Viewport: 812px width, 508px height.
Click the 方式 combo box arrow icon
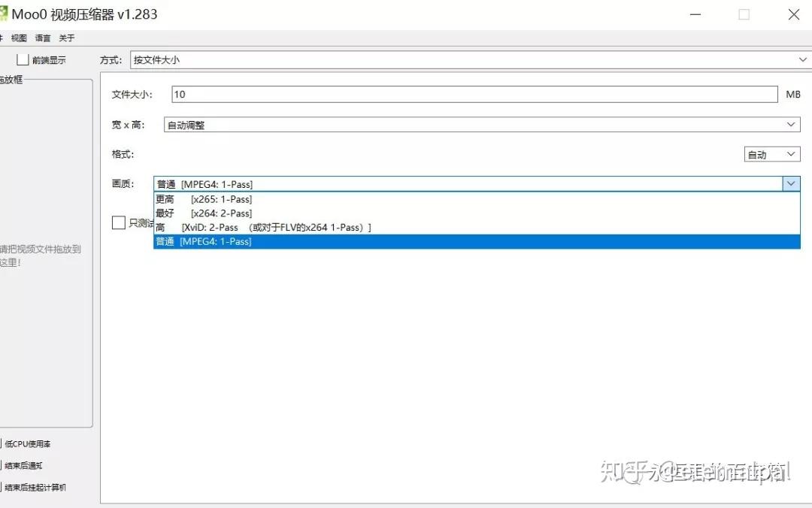(x=801, y=59)
